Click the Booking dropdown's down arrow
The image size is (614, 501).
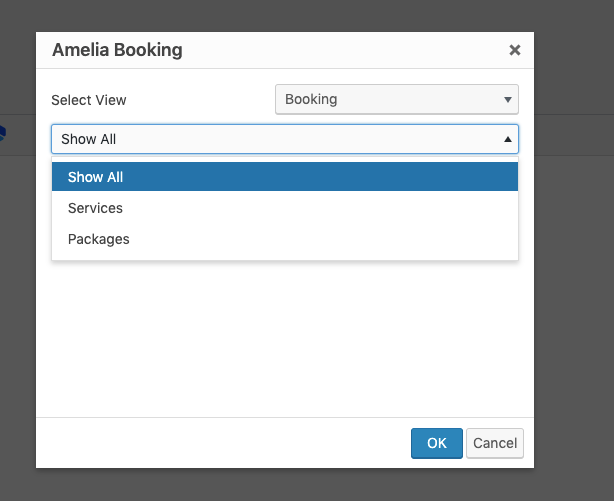point(508,100)
